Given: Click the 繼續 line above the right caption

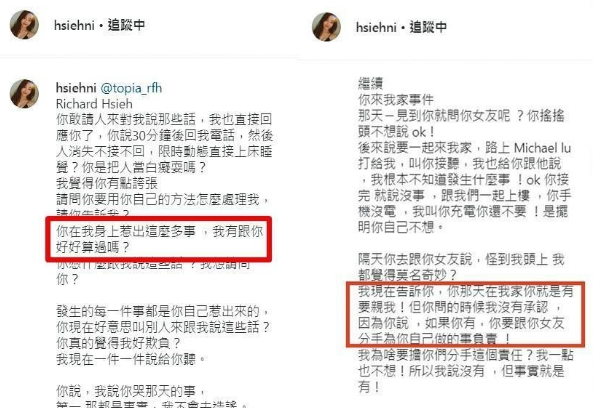Looking at the screenshot, I should (x=370, y=83).
